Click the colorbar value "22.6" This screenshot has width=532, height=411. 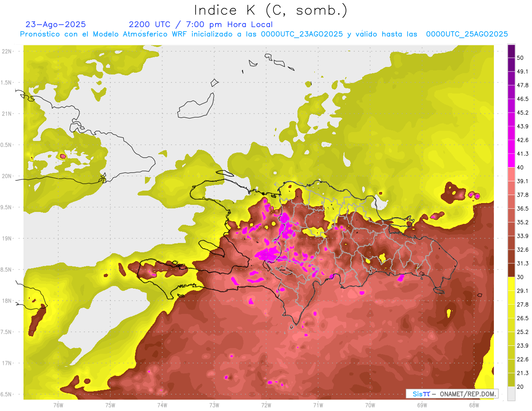(523, 359)
